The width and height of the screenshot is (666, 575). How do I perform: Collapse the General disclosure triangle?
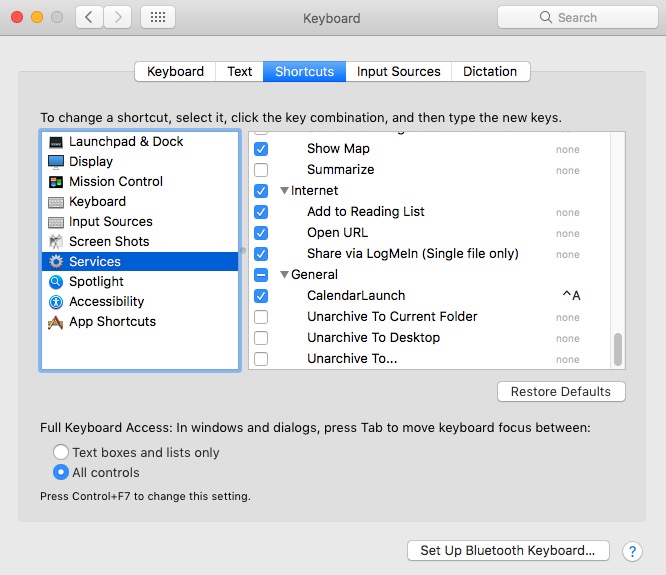point(285,275)
